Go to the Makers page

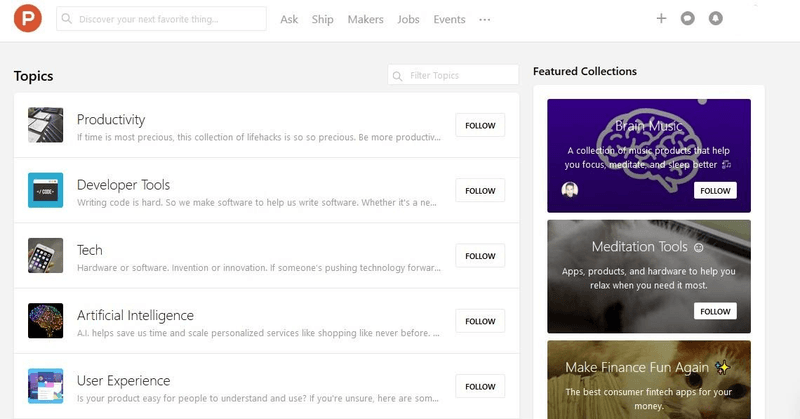click(365, 19)
